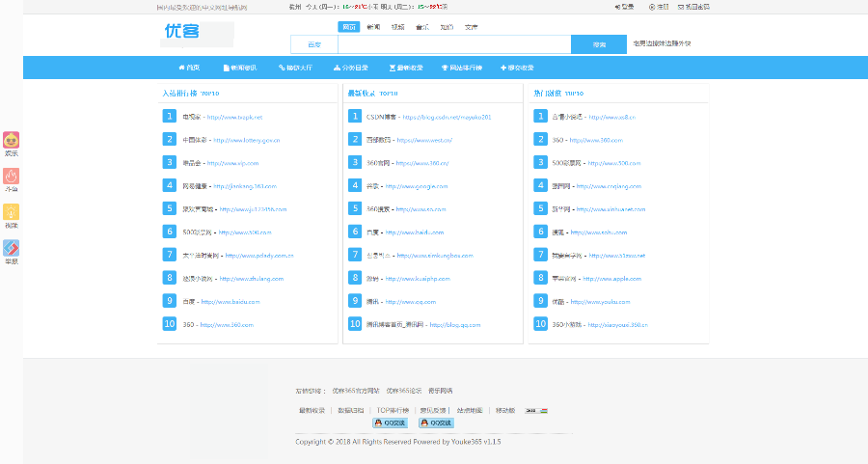This screenshot has height=464, width=868.
Task: Click the small statistics badge in the footer
Action: (x=536, y=411)
